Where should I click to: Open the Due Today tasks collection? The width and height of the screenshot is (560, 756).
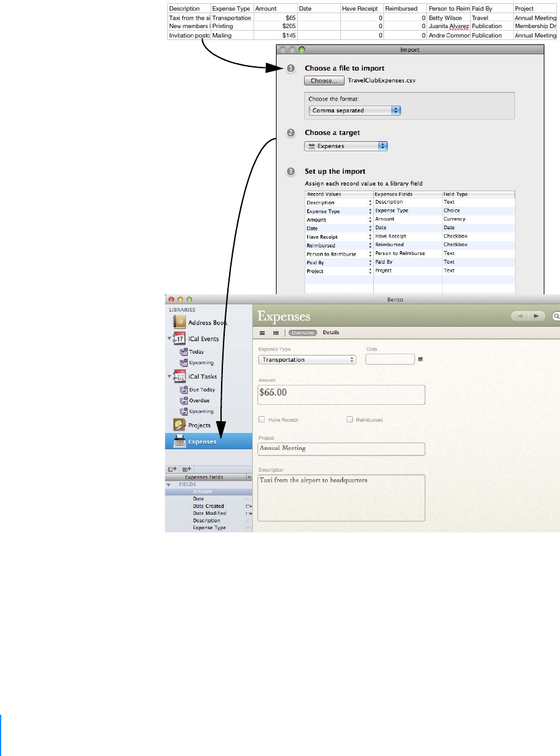point(197,390)
